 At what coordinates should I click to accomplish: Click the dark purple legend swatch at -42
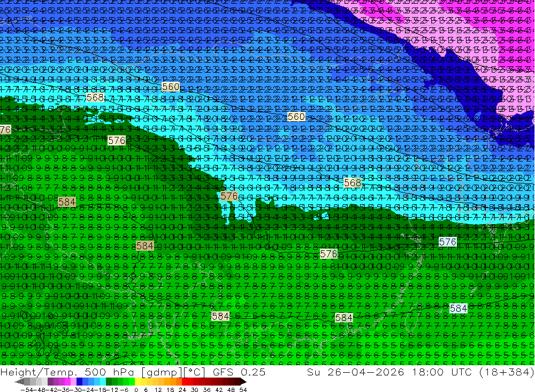(50, 381)
